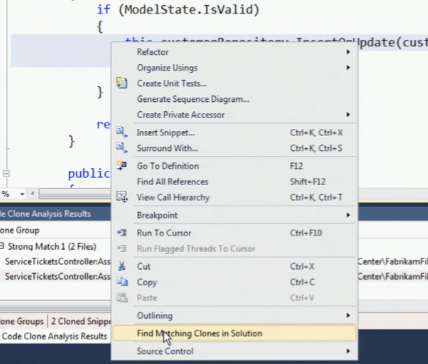Click the Create Unit Tests icon
This screenshot has width=428, height=364.
click(x=122, y=83)
